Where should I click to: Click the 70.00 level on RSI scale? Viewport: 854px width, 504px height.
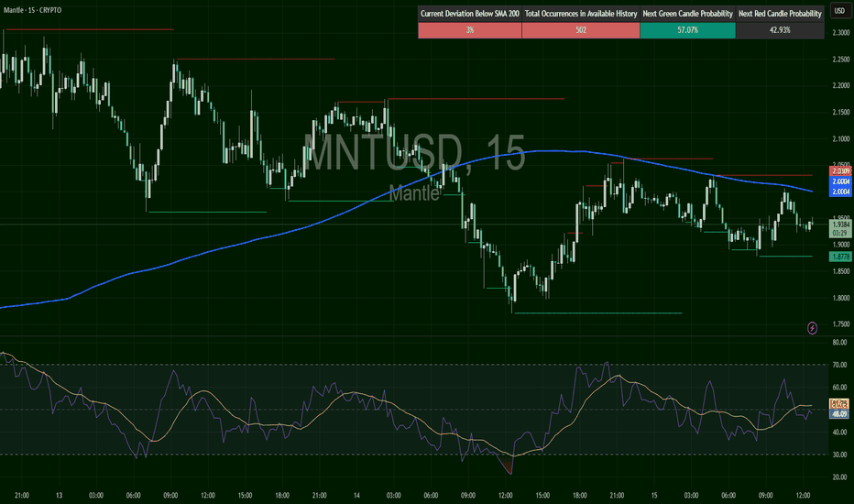[840, 365]
